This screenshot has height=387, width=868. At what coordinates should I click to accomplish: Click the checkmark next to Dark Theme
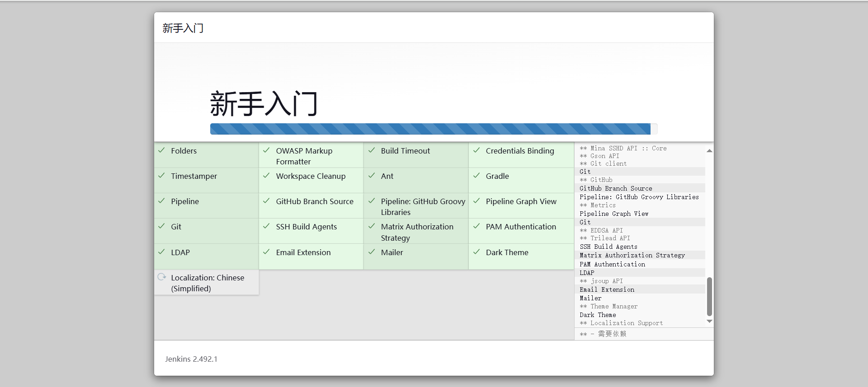coord(476,252)
